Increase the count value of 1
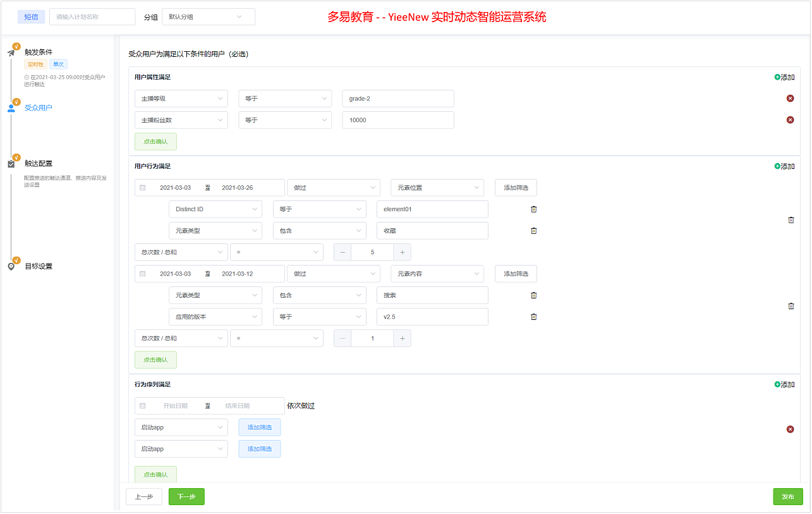812x514 pixels. click(x=402, y=338)
